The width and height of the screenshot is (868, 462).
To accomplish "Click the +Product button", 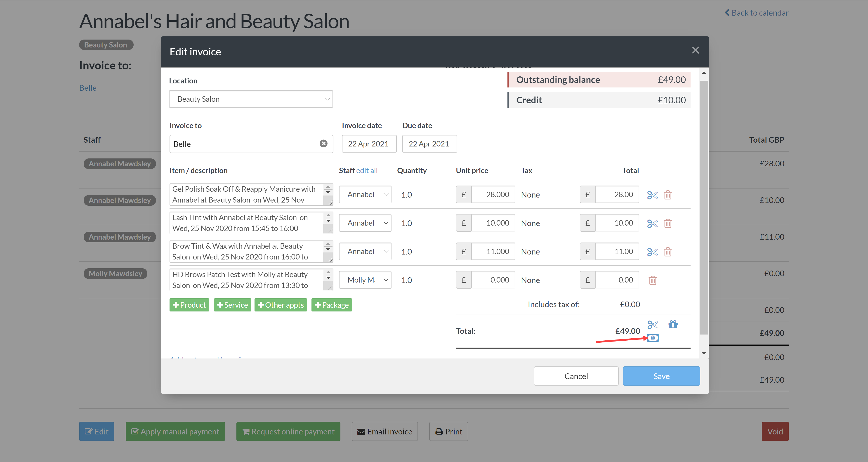I will pos(189,305).
